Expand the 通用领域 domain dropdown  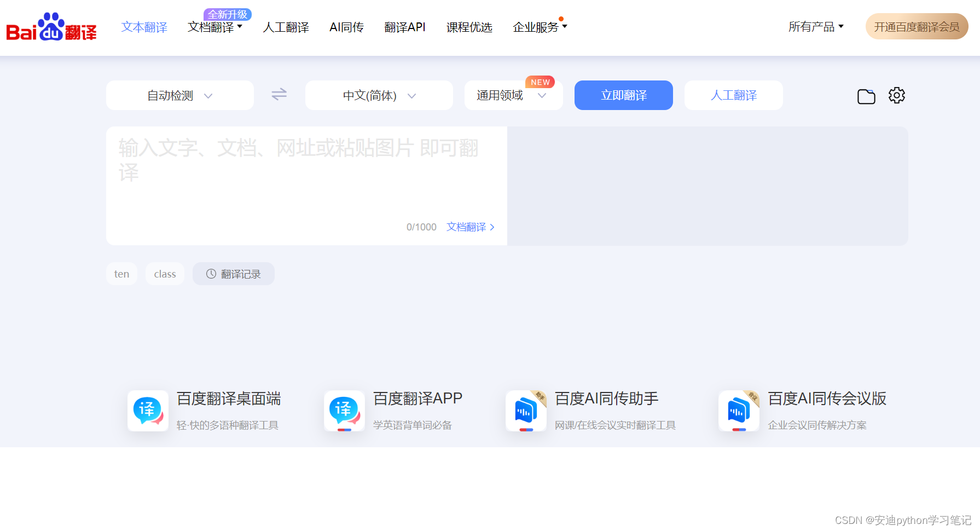tap(513, 95)
